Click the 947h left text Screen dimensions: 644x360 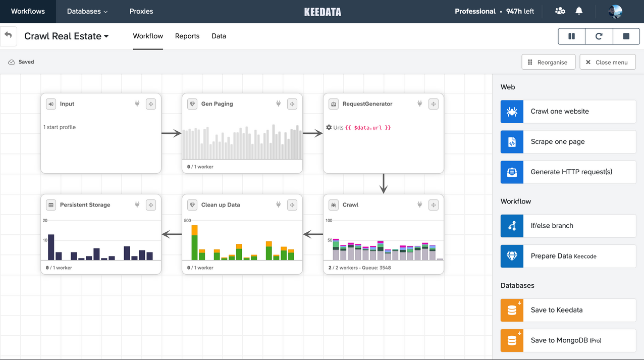pos(520,11)
